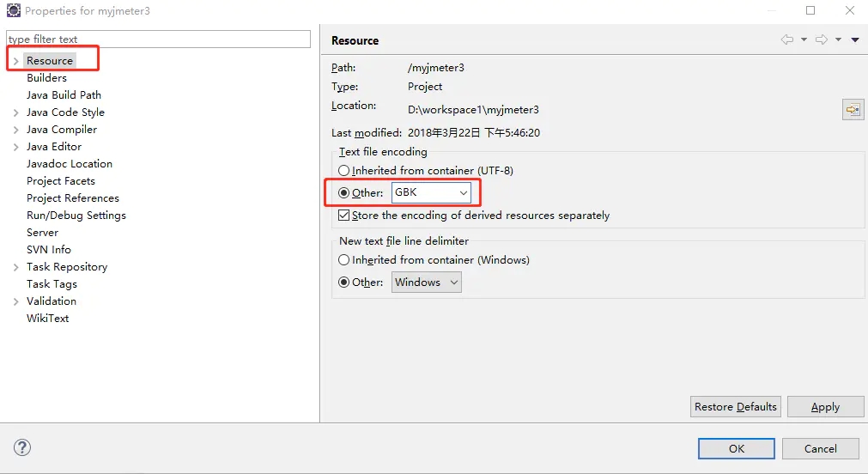Select the Other text encoding radio button
Screen dimensions: 868x474
click(344, 193)
